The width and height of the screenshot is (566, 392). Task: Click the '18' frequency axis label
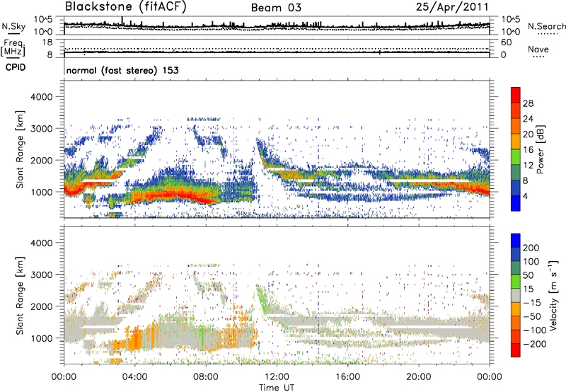(x=47, y=42)
